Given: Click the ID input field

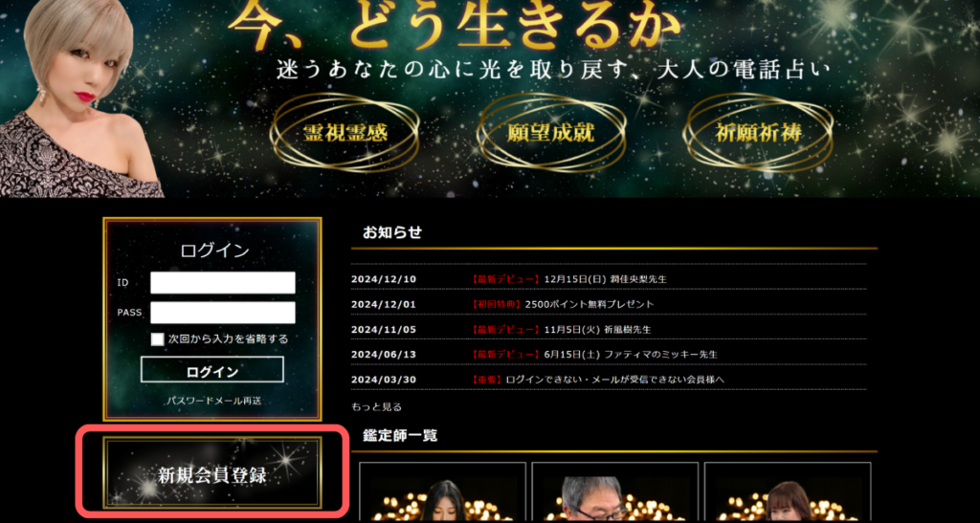Looking at the screenshot, I should (x=222, y=283).
